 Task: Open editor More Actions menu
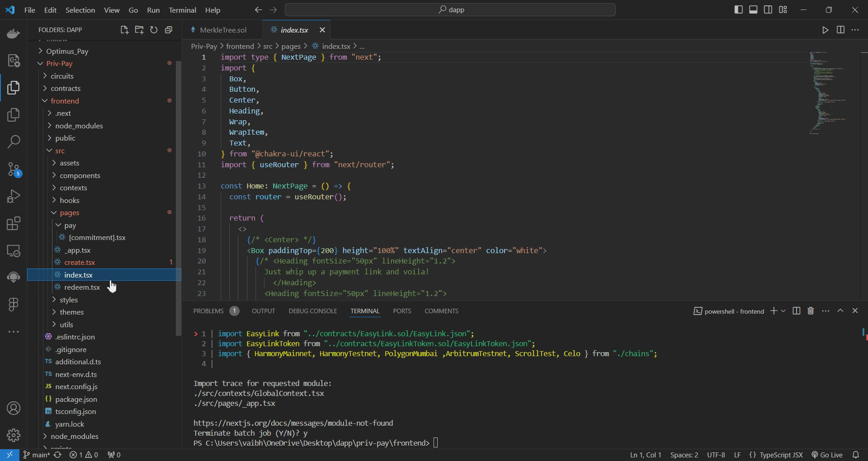coord(855,30)
